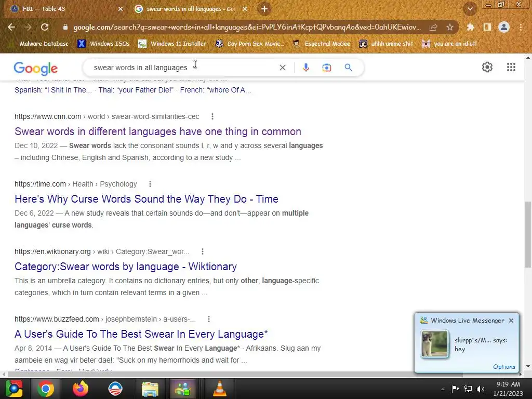Viewport: 532px width, 399px height.
Task: Open you are an idiot bookmark
Action: coord(449,44)
